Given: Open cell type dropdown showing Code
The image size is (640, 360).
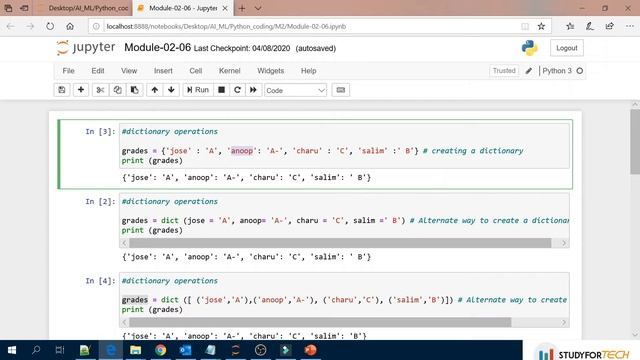Looking at the screenshot, I should point(295,90).
